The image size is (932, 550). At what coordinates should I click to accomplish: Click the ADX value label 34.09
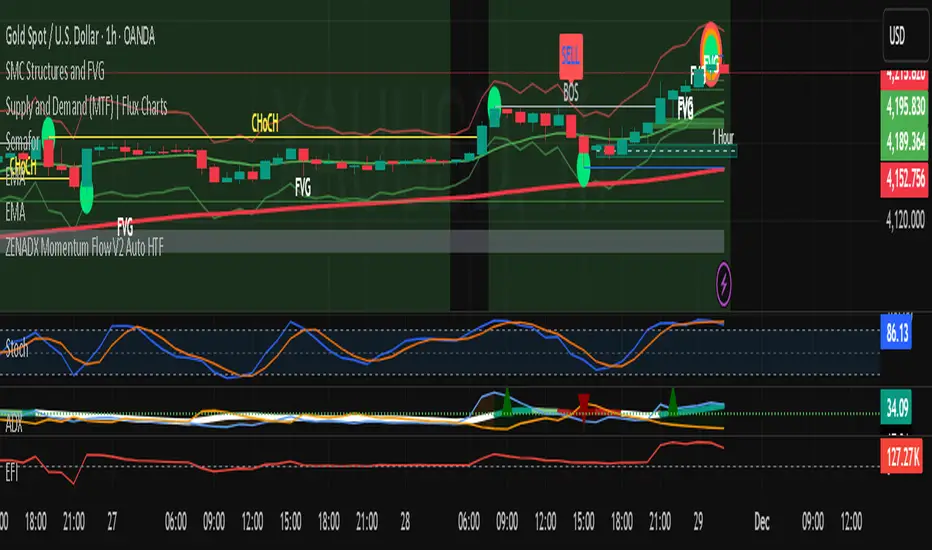[896, 408]
